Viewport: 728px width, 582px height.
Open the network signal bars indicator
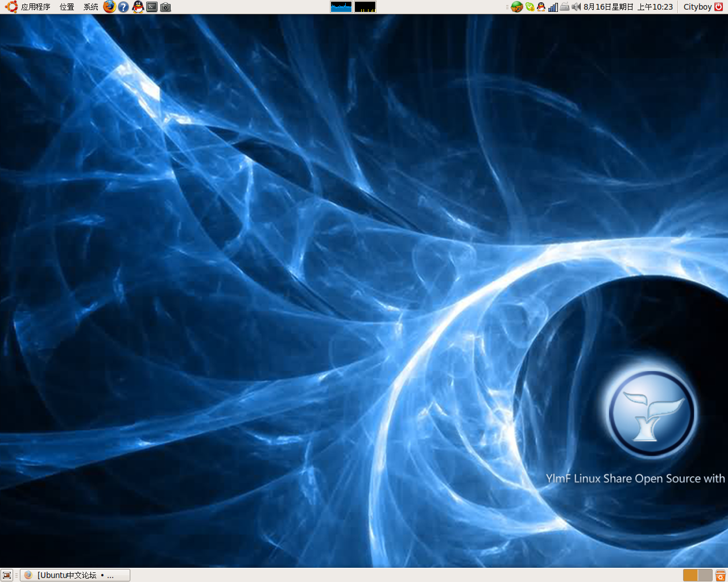553,7
